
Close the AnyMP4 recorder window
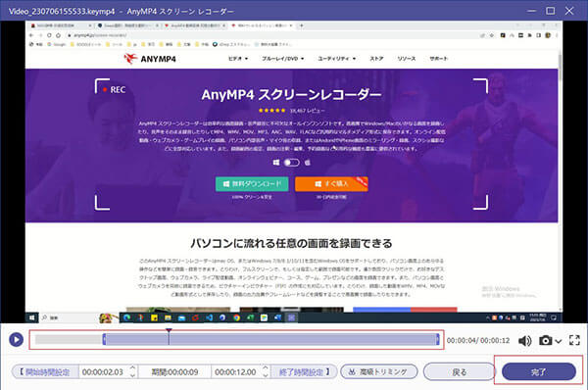[569, 11]
